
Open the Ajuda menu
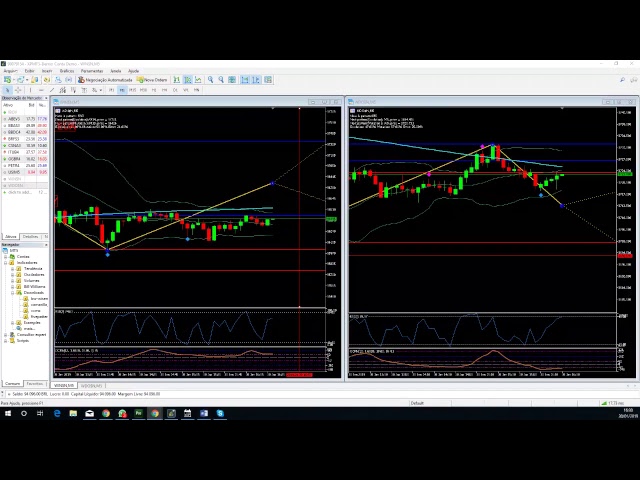coord(133,71)
